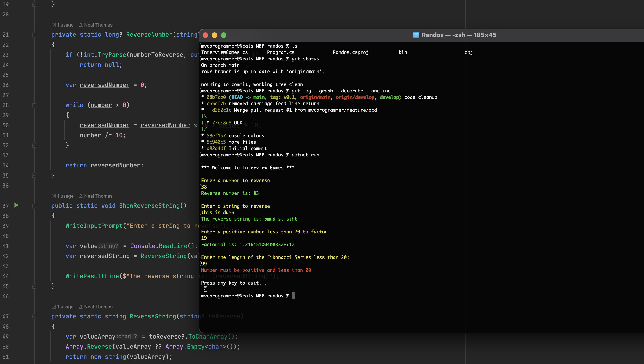This screenshot has width=644, height=364.
Task: Click line number 41 in the gutter
Action: [x=5, y=246]
